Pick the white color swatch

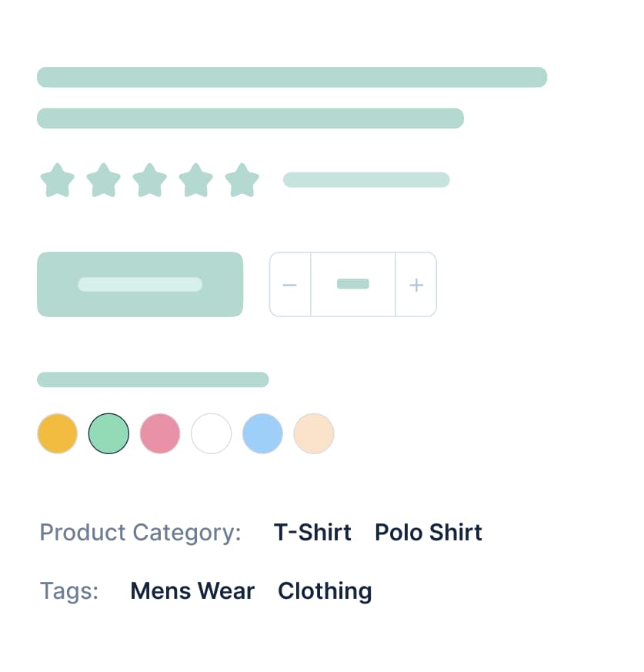(x=212, y=433)
